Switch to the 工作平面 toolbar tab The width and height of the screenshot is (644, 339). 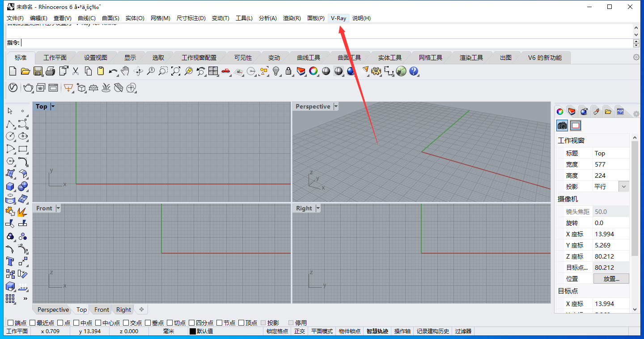pos(55,58)
